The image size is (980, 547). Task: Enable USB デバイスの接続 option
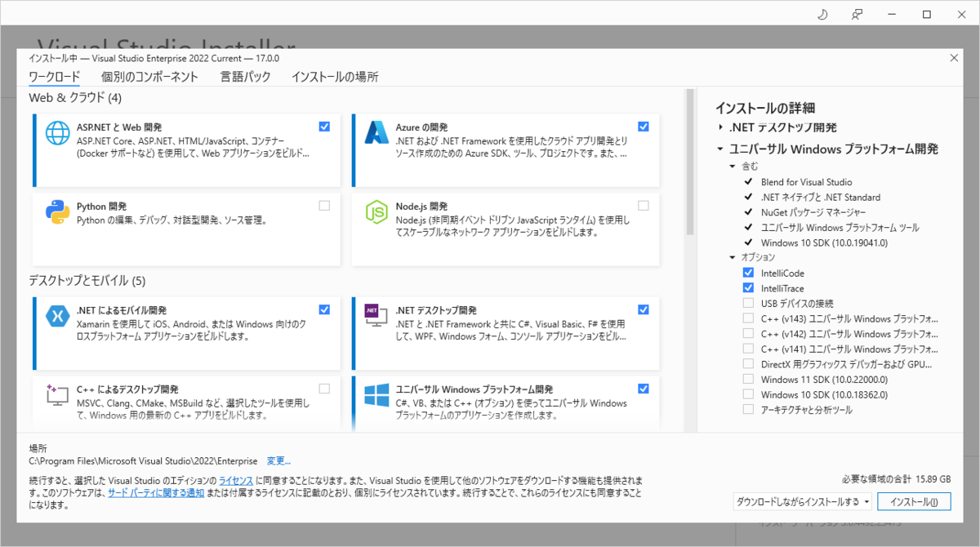(748, 303)
